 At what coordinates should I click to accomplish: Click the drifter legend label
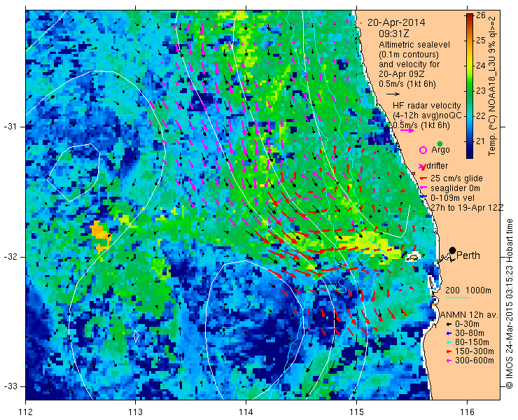[x=437, y=166]
